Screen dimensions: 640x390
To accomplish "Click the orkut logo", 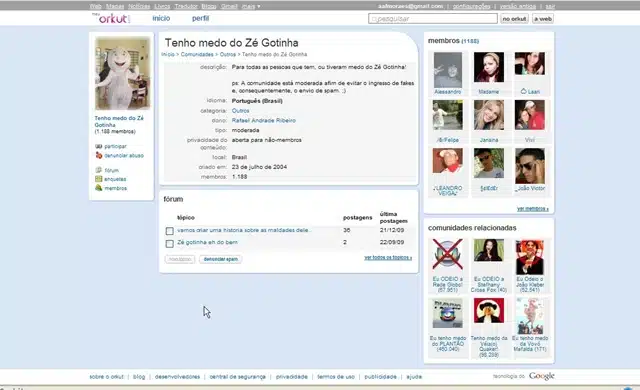I will [x=111, y=18].
